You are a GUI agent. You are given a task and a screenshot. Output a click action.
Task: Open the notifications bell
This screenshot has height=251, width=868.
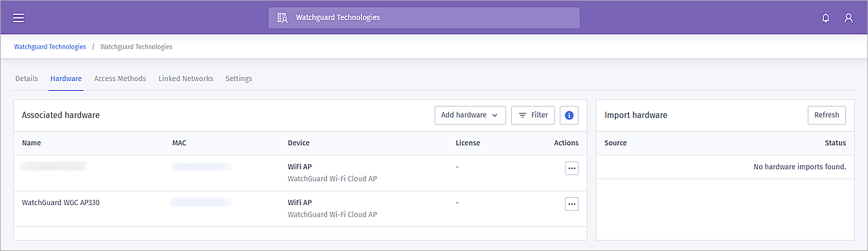825,18
